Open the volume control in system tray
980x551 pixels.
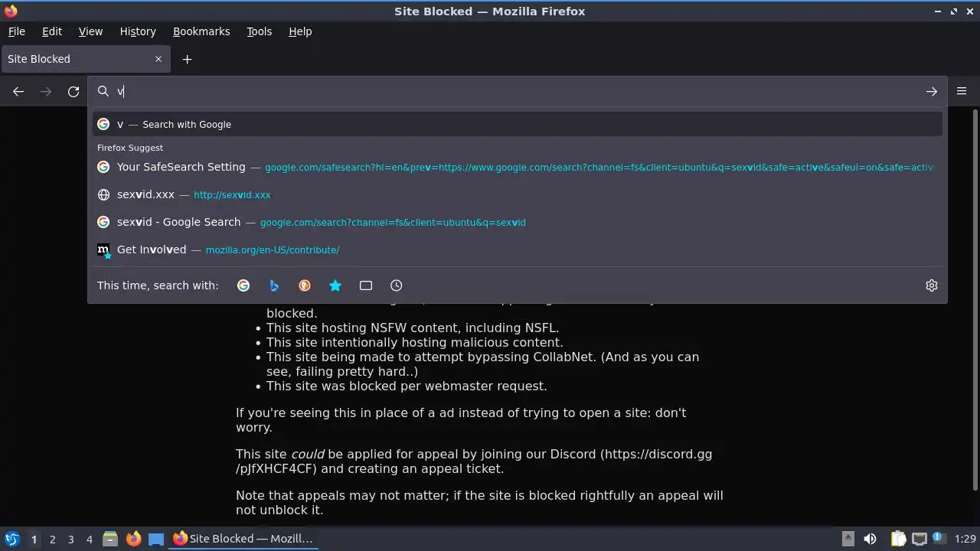point(870,539)
